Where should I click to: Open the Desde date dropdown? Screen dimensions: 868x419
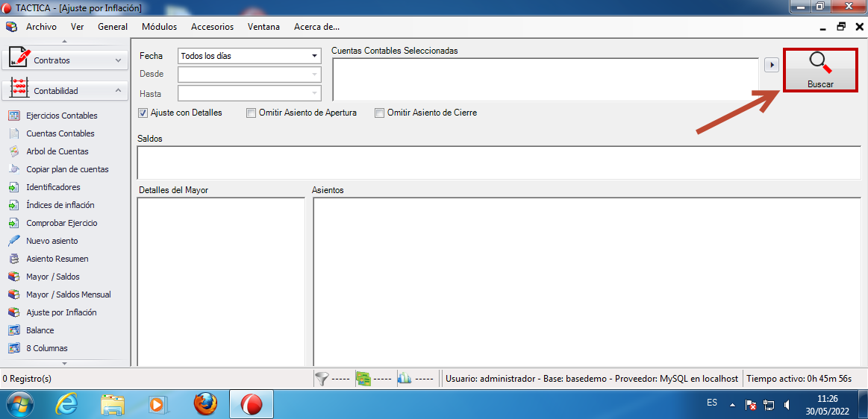(x=249, y=75)
